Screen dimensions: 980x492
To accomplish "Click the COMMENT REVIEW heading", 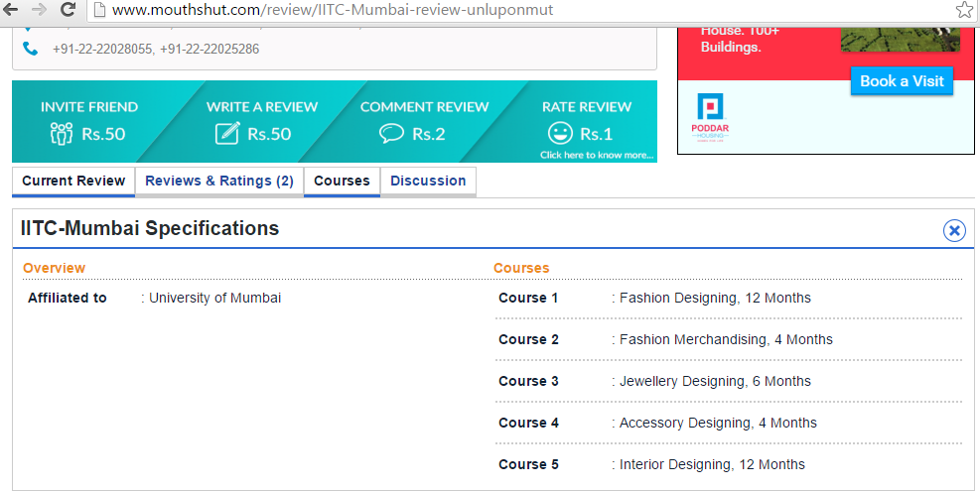I will 424,107.
